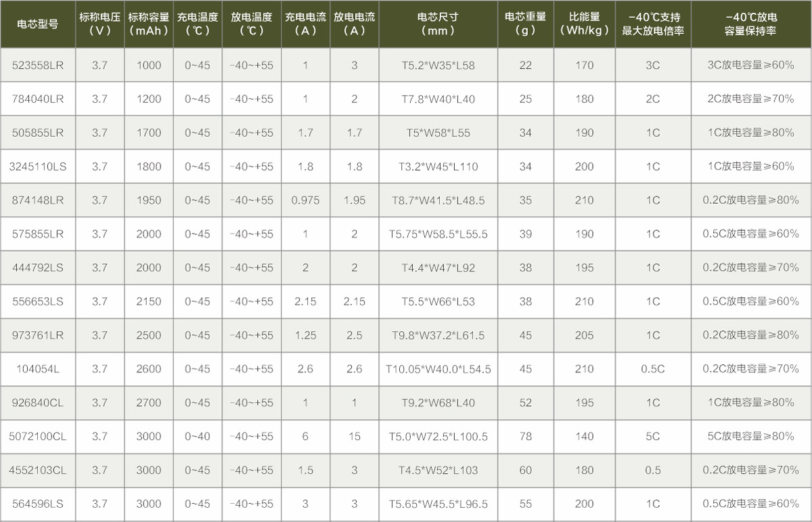Image resolution: width=812 pixels, height=522 pixels.
Task: Click the 1950 mAh capacity cell
Action: point(149,200)
